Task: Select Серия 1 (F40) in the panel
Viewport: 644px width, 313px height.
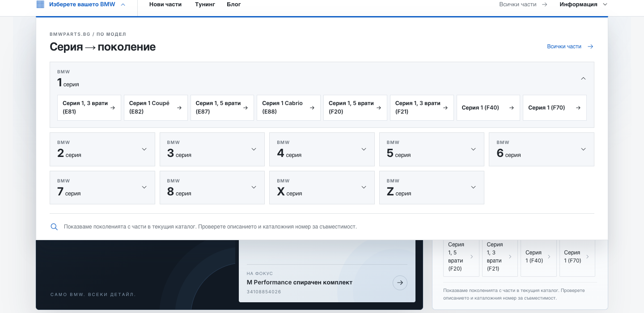Action: [x=488, y=108]
